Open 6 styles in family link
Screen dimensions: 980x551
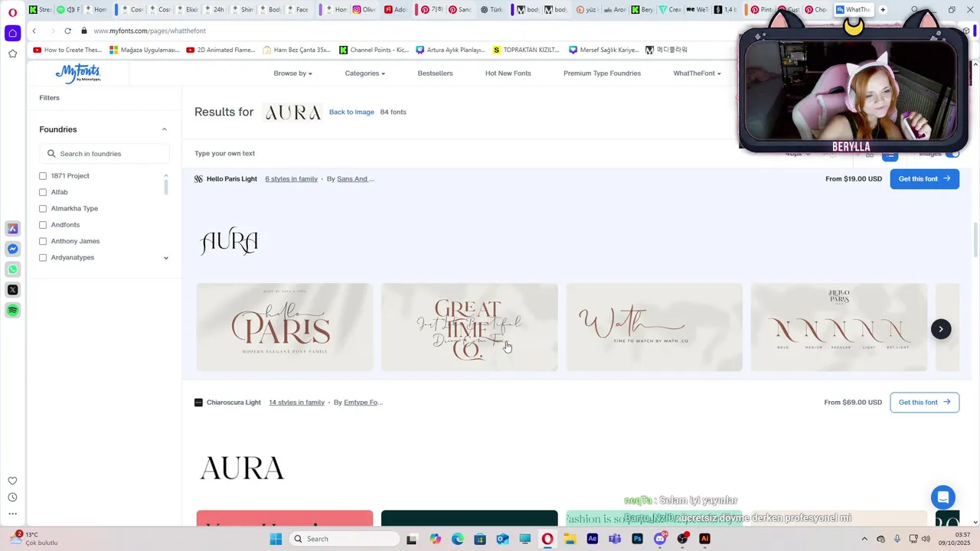point(291,179)
